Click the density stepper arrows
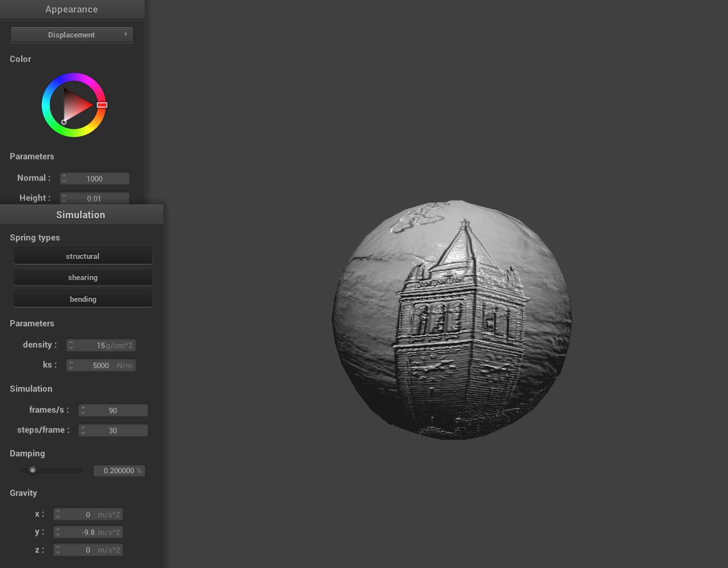This screenshot has height=568, width=728. (71, 345)
